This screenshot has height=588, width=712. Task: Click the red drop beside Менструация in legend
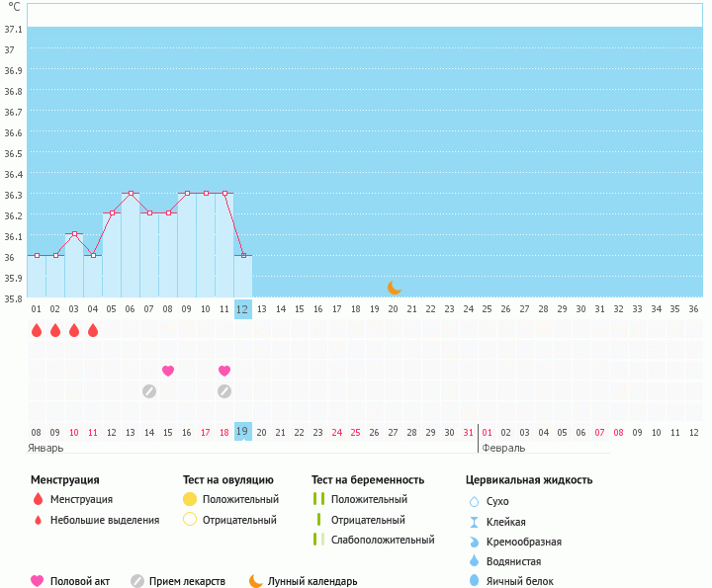pyautogui.click(x=38, y=500)
